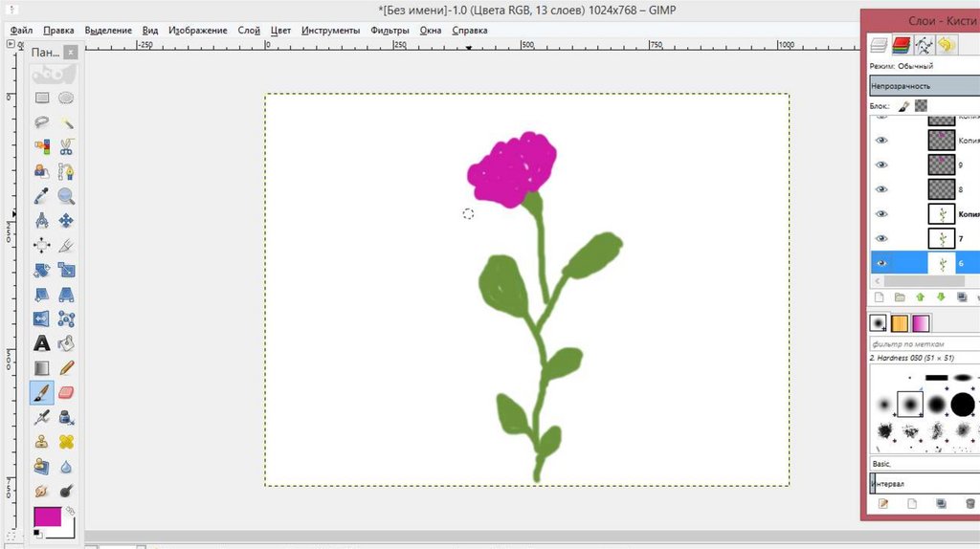This screenshot has width=980, height=549.
Task: Open the Фильтры menu
Action: [390, 31]
